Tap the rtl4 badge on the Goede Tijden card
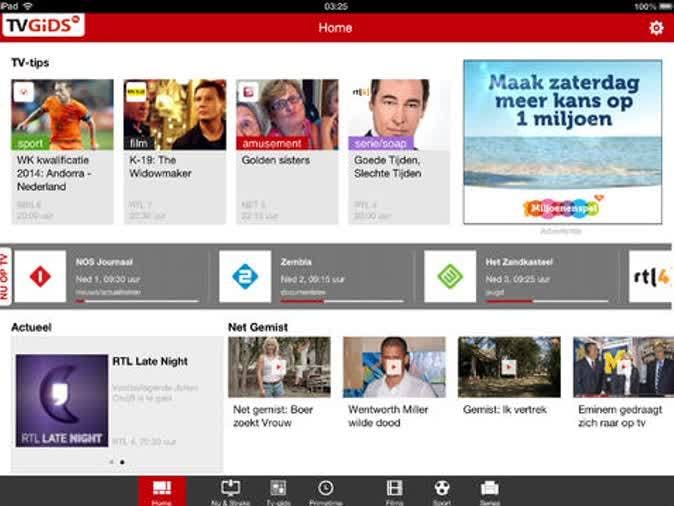674x506 pixels. [361, 92]
